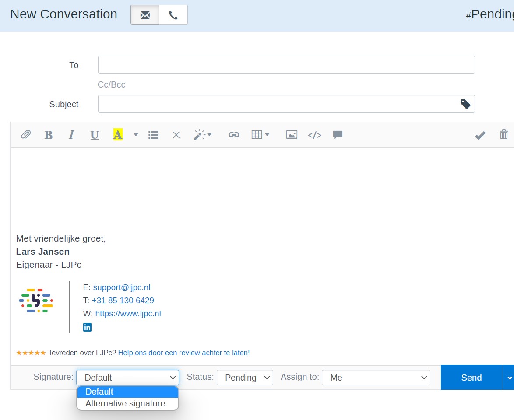Image resolution: width=514 pixels, height=420 pixels.
Task: Open the text color dropdown arrow
Action: coord(136,135)
